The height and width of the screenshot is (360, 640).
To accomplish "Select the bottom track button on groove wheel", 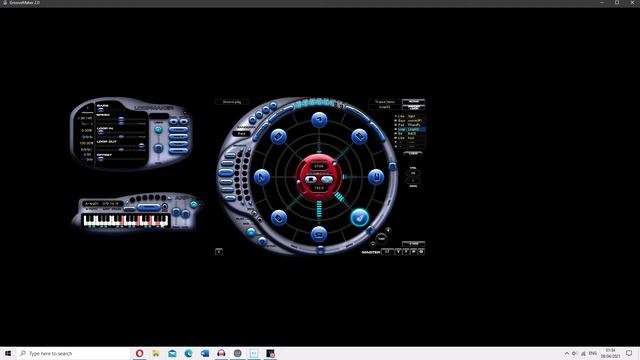I will [319, 234].
